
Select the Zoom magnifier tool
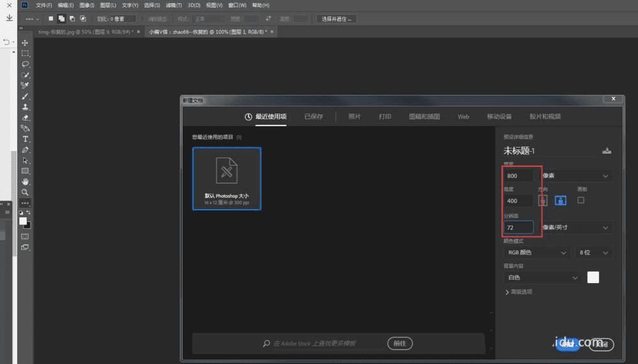25,192
